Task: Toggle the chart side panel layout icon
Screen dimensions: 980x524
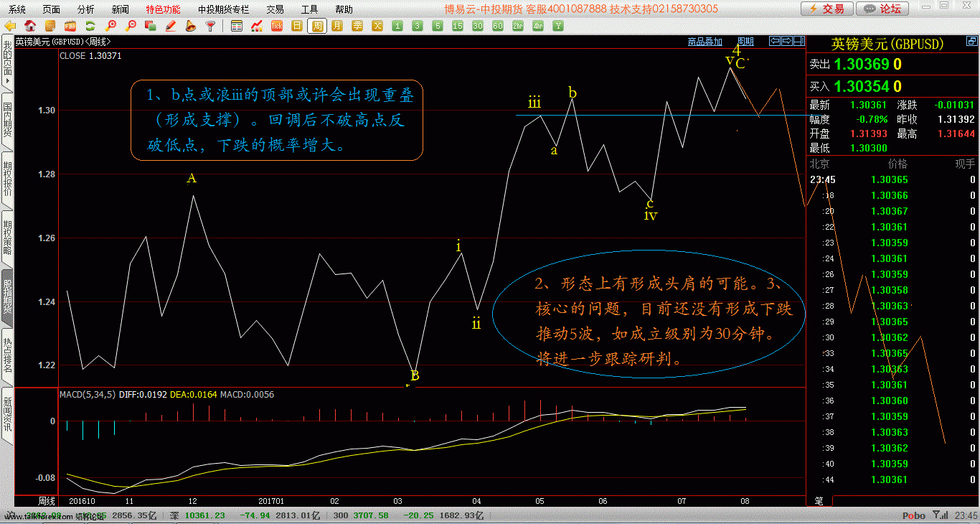Action: [x=798, y=41]
